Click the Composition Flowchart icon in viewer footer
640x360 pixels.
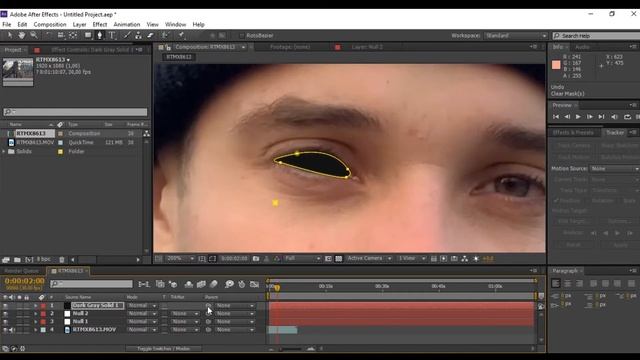[464, 258]
